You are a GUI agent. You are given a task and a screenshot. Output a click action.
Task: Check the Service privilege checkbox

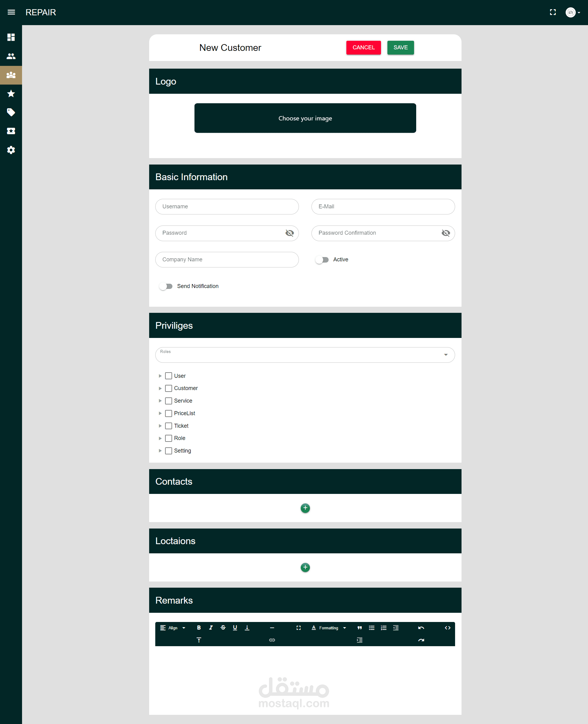pyautogui.click(x=168, y=401)
